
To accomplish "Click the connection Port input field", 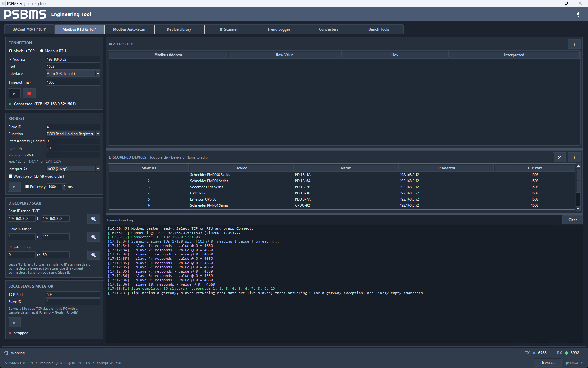I will pos(73,67).
